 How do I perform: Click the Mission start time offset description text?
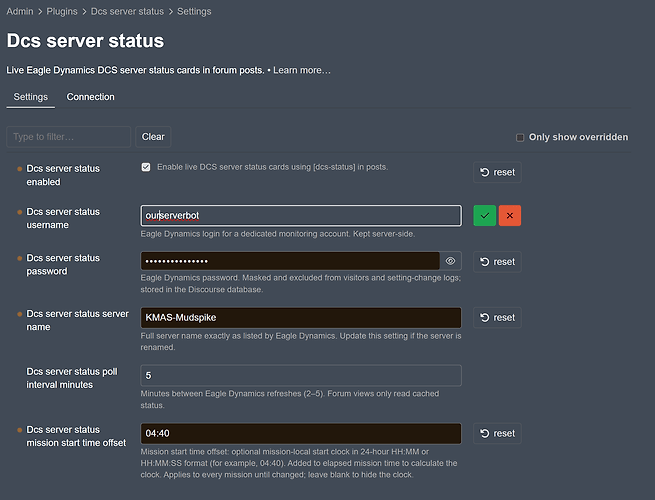pyautogui.click(x=299, y=463)
